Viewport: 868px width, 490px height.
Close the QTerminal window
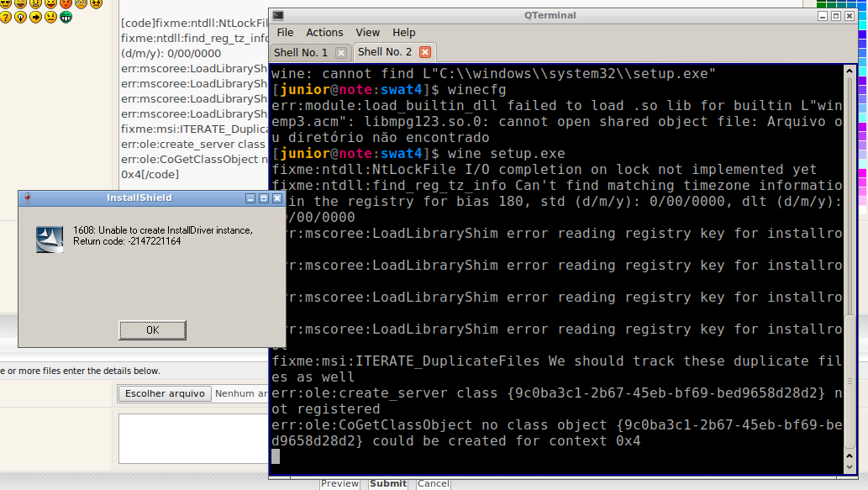(x=850, y=16)
